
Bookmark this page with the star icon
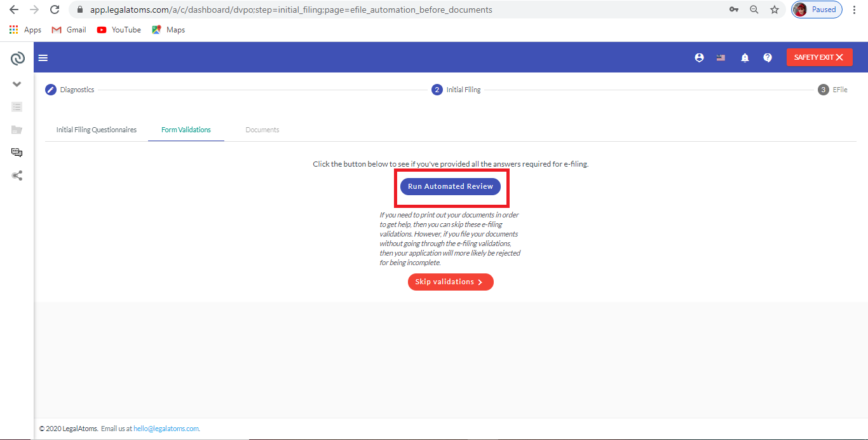775,10
